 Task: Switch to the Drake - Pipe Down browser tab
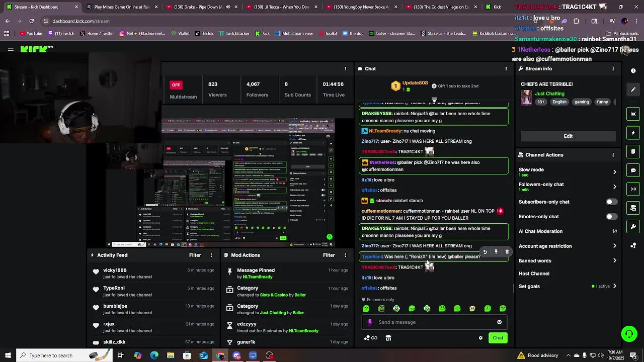[201, 7]
